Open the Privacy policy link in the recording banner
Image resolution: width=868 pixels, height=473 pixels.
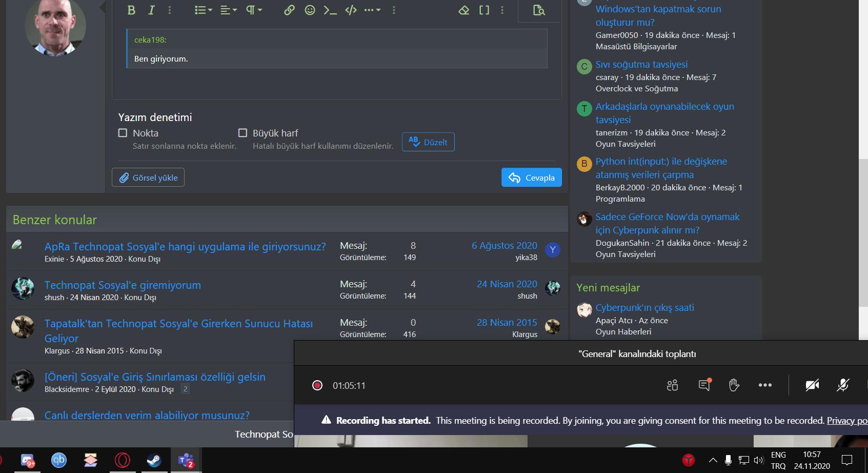[x=847, y=421]
